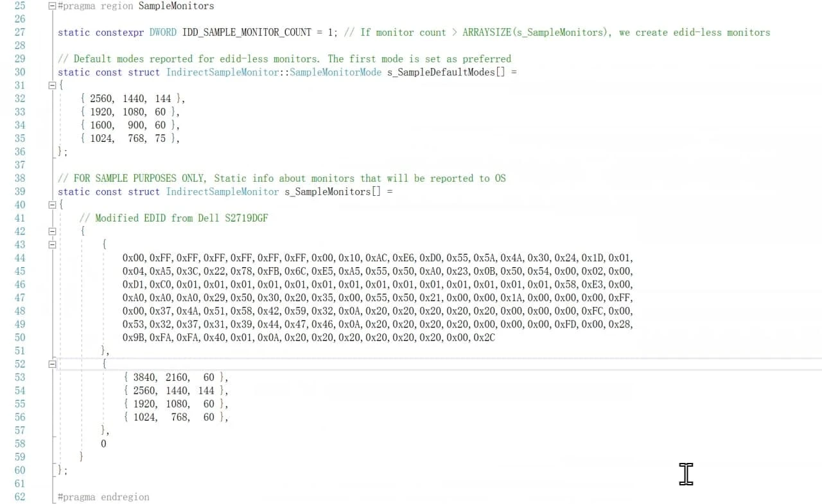The height and width of the screenshot is (504, 822).
Task: Click the DWORD type keyword
Action: click(163, 32)
